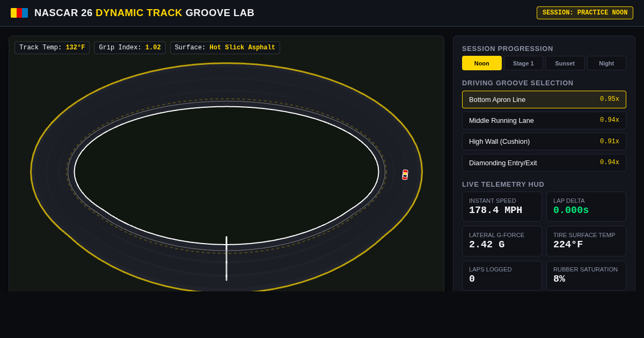The height and width of the screenshot is (338, 644).
Task: Click the Session: Practice Noon badge
Action: pyautogui.click(x=585, y=13)
